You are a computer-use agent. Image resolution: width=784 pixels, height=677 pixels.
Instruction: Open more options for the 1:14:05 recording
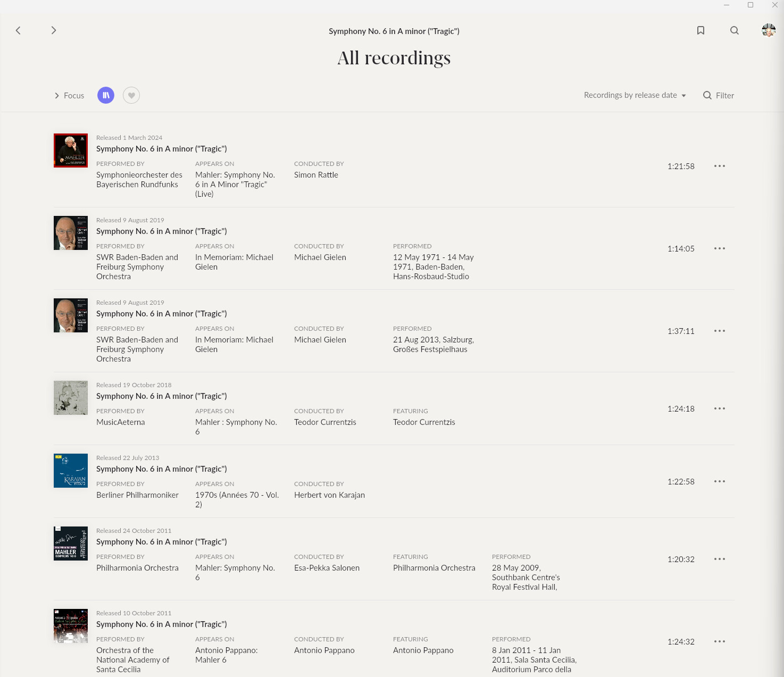click(720, 248)
